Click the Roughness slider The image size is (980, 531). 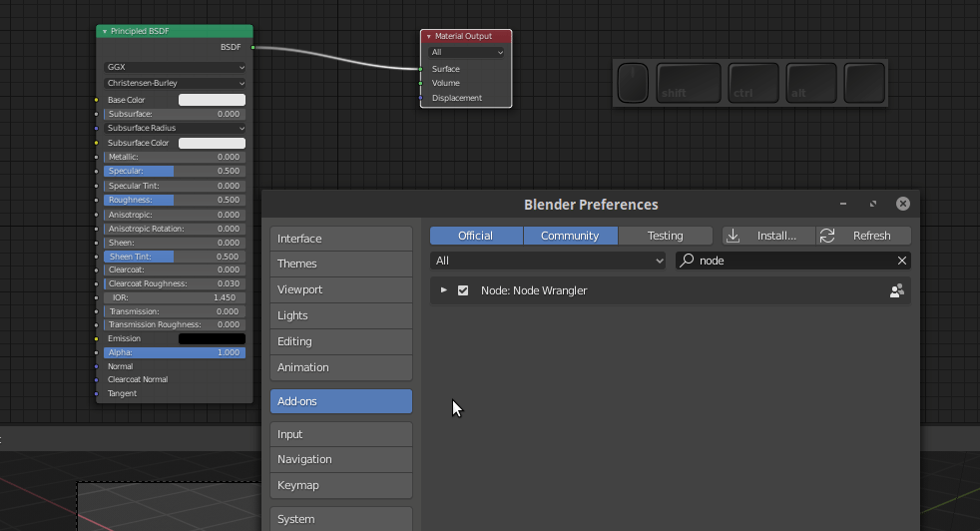[175, 201]
